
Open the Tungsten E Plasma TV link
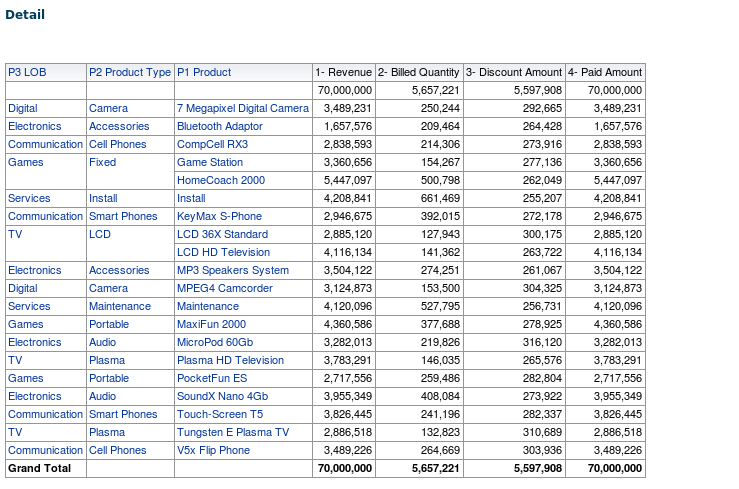233,432
